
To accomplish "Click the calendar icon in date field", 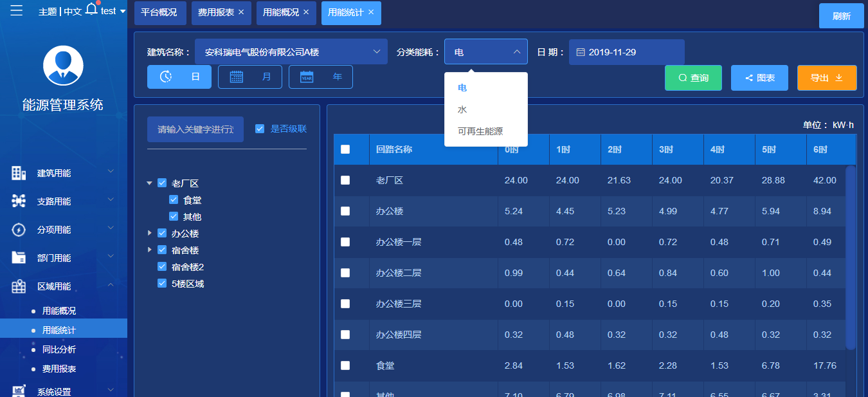I will pos(580,52).
